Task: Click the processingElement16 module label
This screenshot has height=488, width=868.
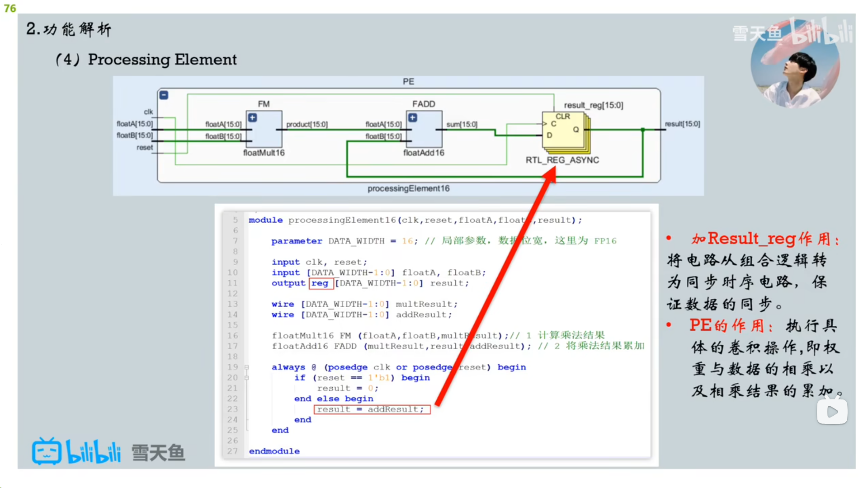Action: pyautogui.click(x=408, y=188)
